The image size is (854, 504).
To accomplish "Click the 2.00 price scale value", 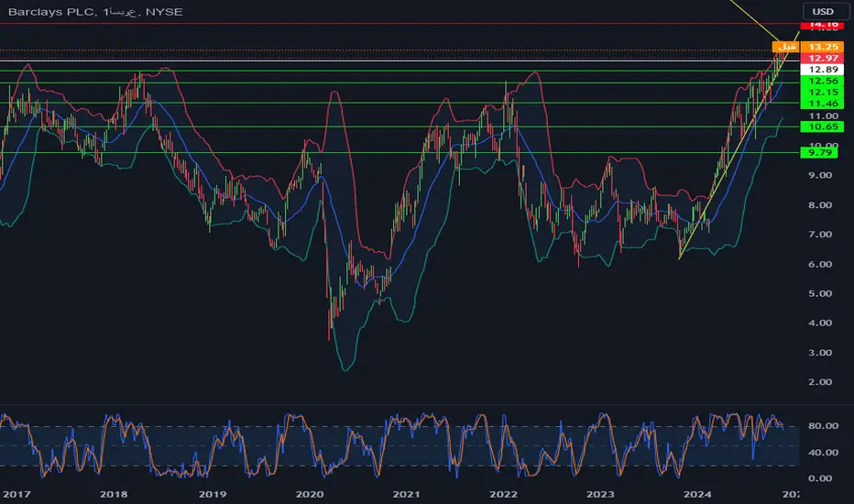I will [820, 382].
